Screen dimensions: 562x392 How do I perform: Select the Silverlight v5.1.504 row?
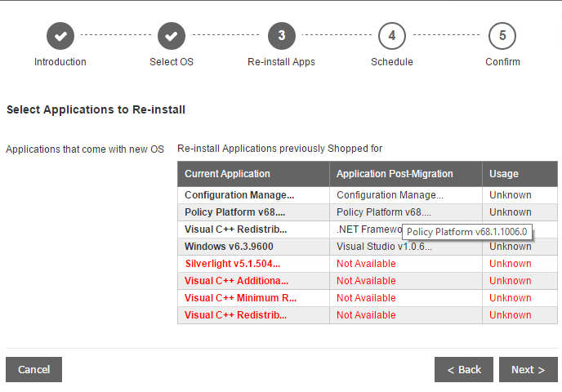tap(232, 264)
